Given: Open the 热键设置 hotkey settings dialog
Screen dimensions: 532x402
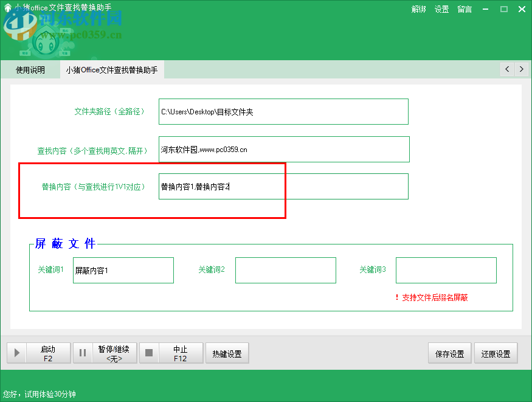Looking at the screenshot, I should pos(227,353).
